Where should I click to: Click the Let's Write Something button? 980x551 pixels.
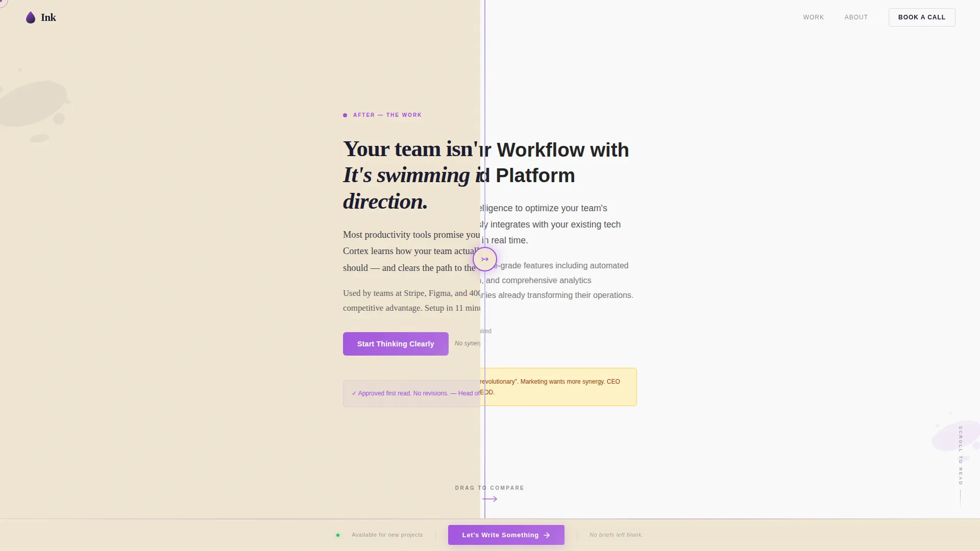pyautogui.click(x=506, y=535)
